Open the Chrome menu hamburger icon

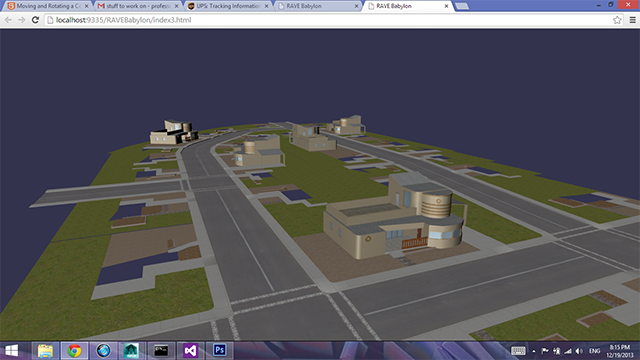[x=632, y=20]
